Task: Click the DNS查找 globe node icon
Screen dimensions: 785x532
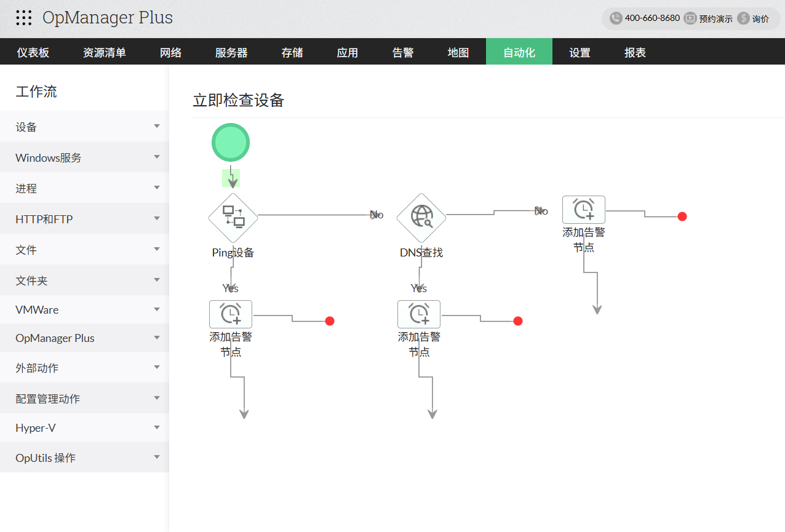Action: (x=421, y=217)
